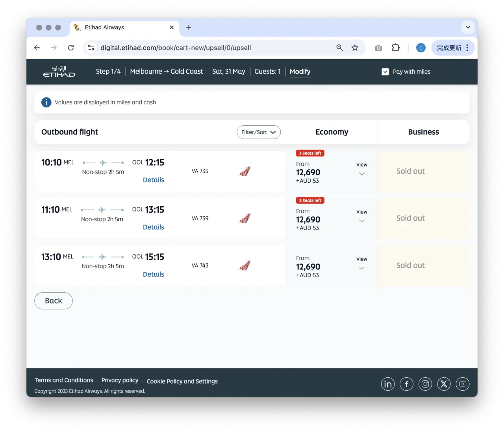Open Chrome three-dot menu
Image resolution: width=504 pixels, height=432 pixels.
[x=467, y=48]
